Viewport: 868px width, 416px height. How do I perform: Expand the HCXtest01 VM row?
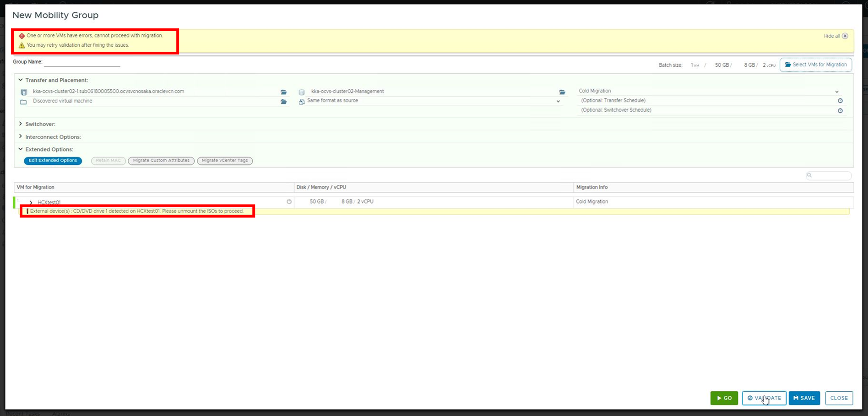tap(31, 202)
